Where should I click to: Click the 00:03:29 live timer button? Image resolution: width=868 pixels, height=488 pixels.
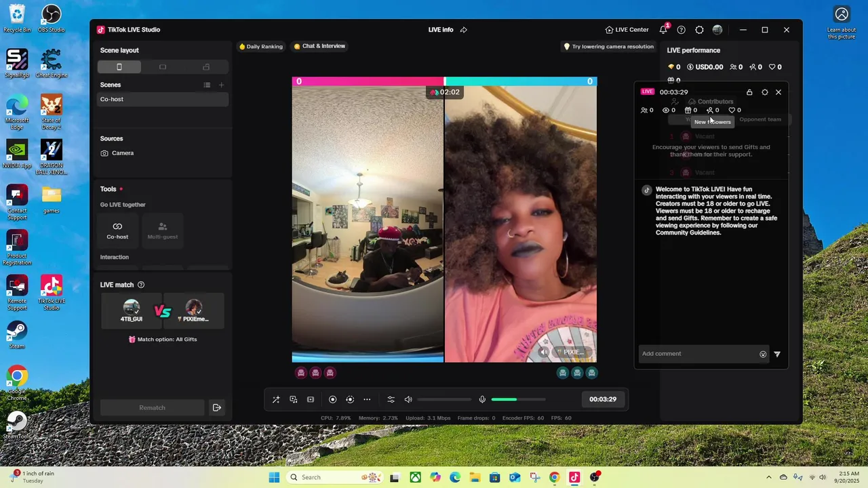[602, 399]
